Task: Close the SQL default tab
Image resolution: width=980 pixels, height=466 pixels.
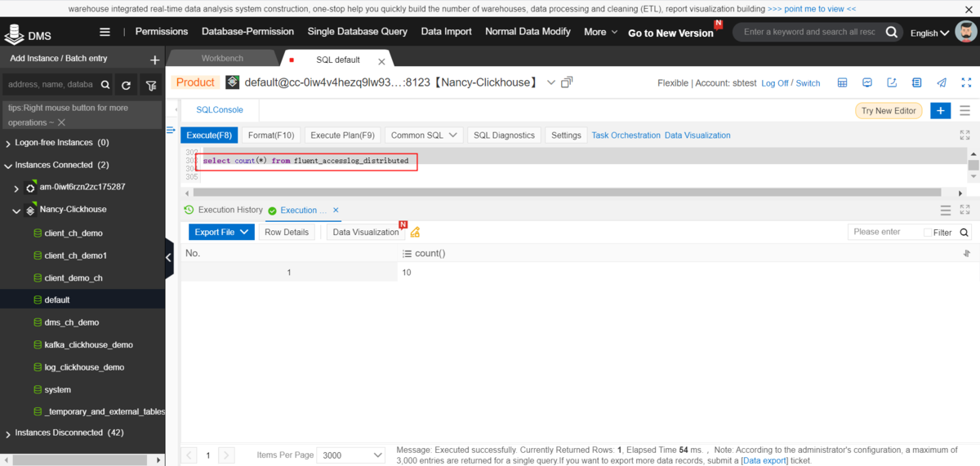Action: (x=381, y=60)
